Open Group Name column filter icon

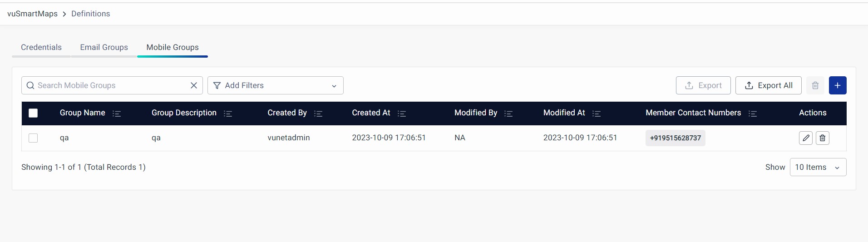point(117,114)
